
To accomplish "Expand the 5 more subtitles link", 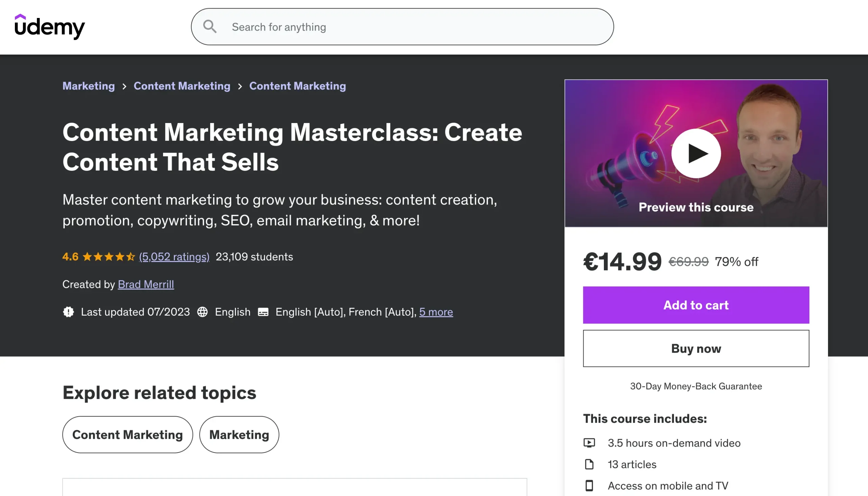I will [436, 312].
